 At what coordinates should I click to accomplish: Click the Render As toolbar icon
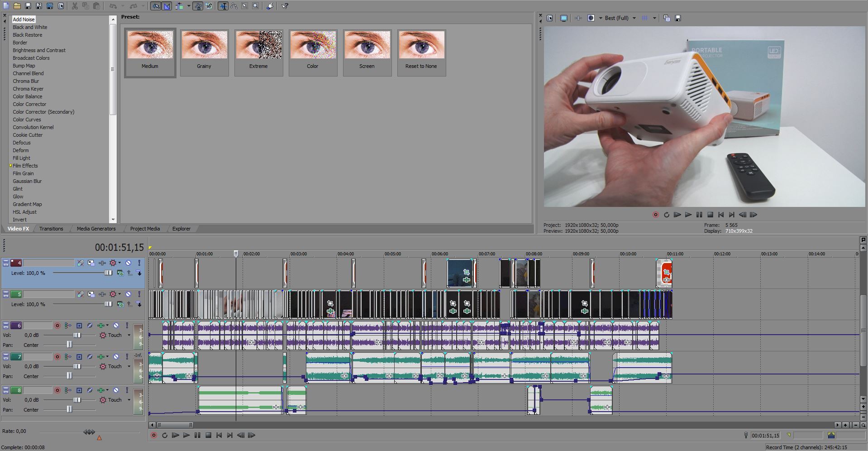click(50, 6)
